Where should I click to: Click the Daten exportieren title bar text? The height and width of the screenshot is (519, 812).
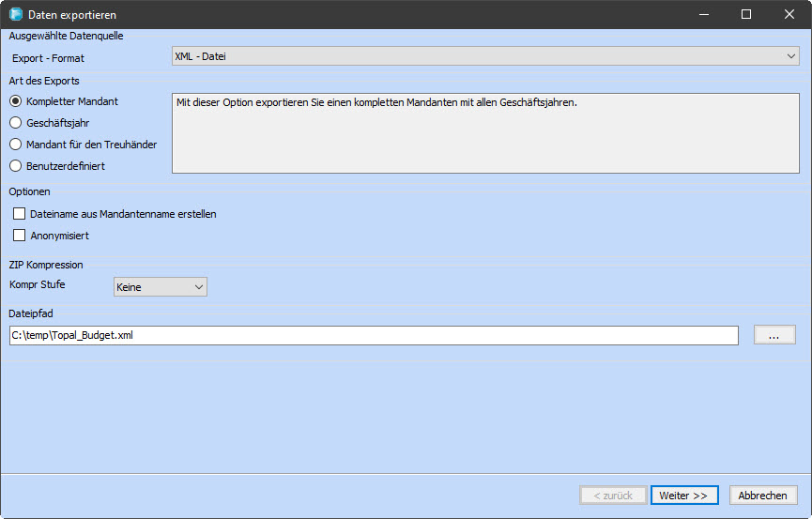(x=73, y=15)
